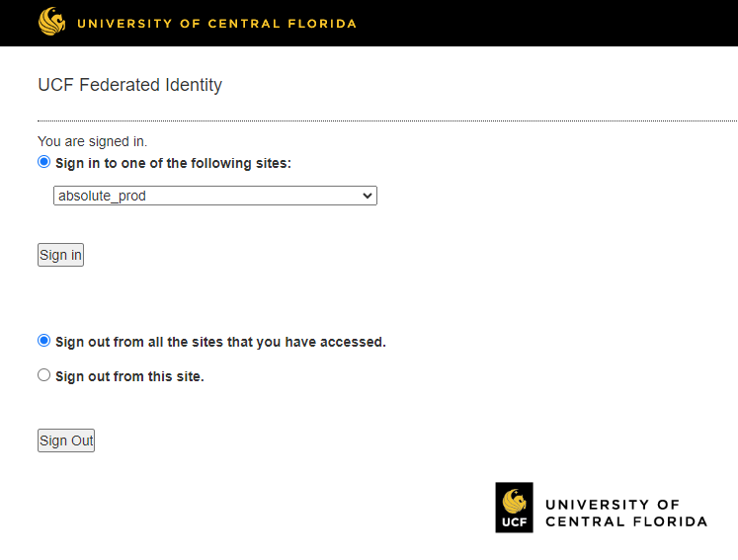
Task: Click the chevron arrow of the site selector
Action: click(368, 196)
